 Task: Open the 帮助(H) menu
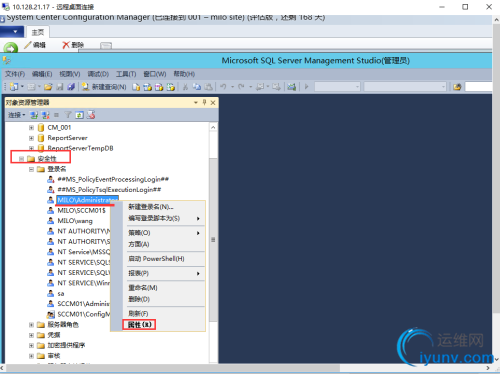pos(184,74)
